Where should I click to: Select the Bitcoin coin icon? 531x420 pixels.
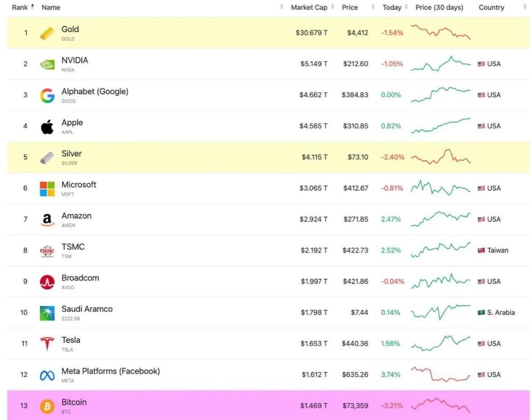click(47, 406)
